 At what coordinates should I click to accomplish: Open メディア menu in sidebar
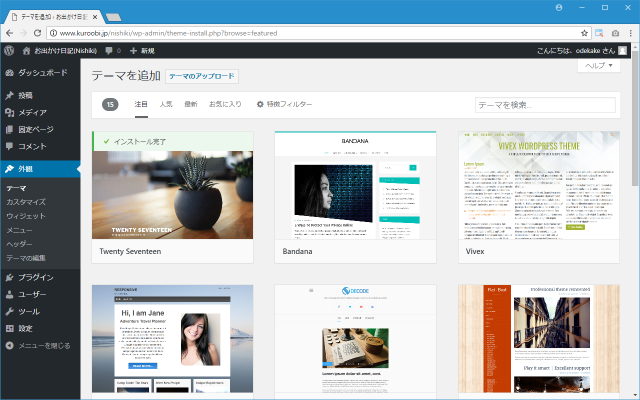40,112
